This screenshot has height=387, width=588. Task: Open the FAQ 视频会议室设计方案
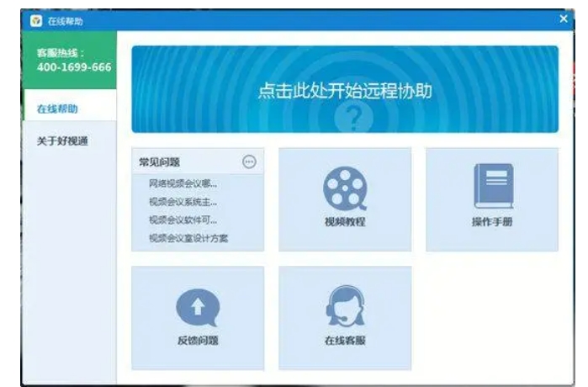188,238
